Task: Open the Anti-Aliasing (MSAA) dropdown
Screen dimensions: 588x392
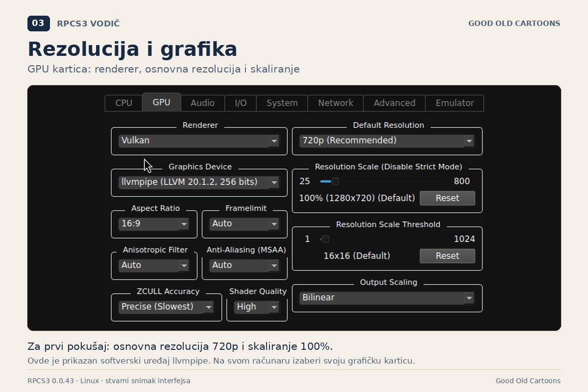Action: coord(245,266)
